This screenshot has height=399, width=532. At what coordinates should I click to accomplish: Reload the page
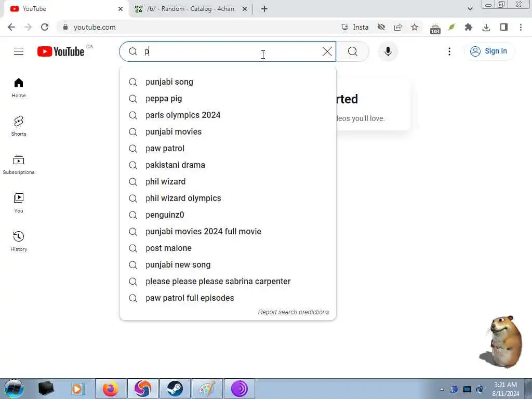(45, 27)
